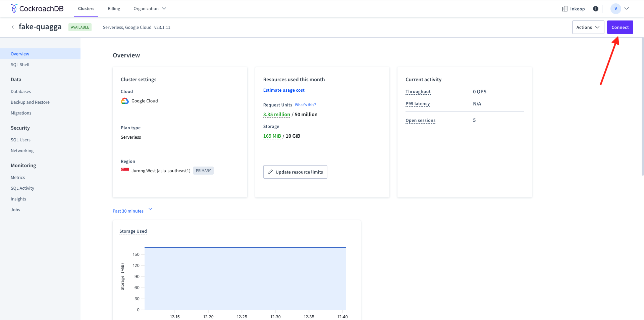This screenshot has width=644, height=320.
Task: Open Networking in the sidebar
Action: coord(22,150)
